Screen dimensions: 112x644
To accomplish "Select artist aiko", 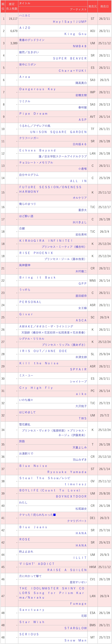I will pyautogui.click(x=81, y=394).
